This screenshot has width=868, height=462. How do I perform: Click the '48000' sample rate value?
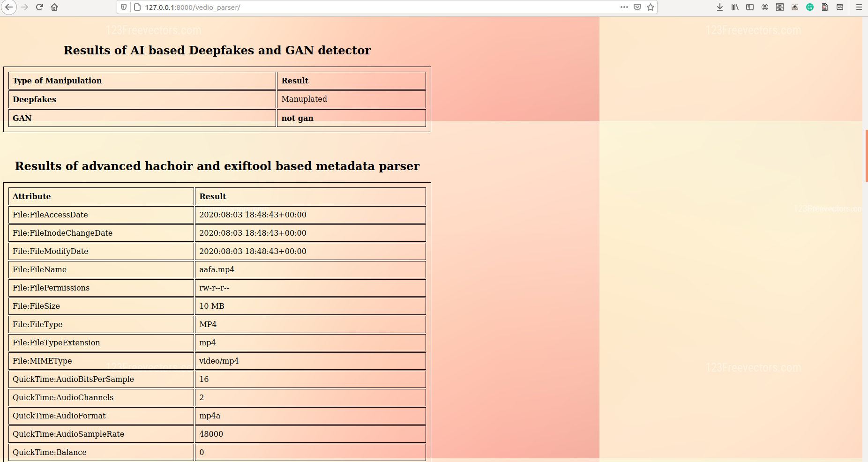tap(211, 434)
